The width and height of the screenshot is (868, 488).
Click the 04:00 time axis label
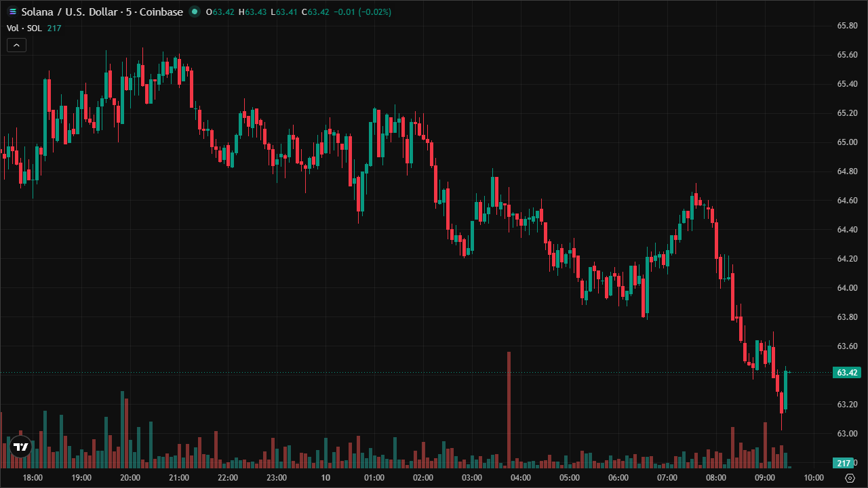pos(521,478)
